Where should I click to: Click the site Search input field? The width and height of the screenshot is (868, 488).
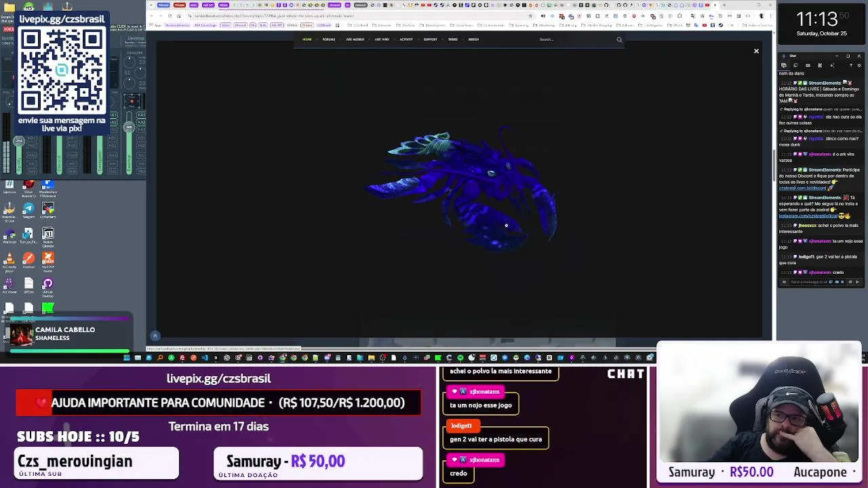point(575,39)
